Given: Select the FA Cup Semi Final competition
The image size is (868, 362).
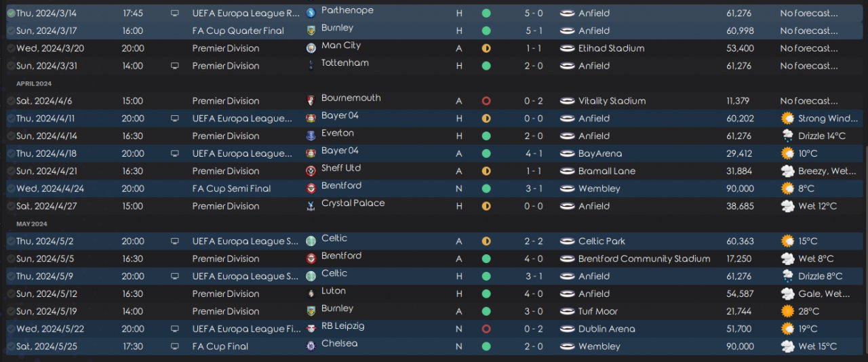Looking at the screenshot, I should (x=231, y=188).
